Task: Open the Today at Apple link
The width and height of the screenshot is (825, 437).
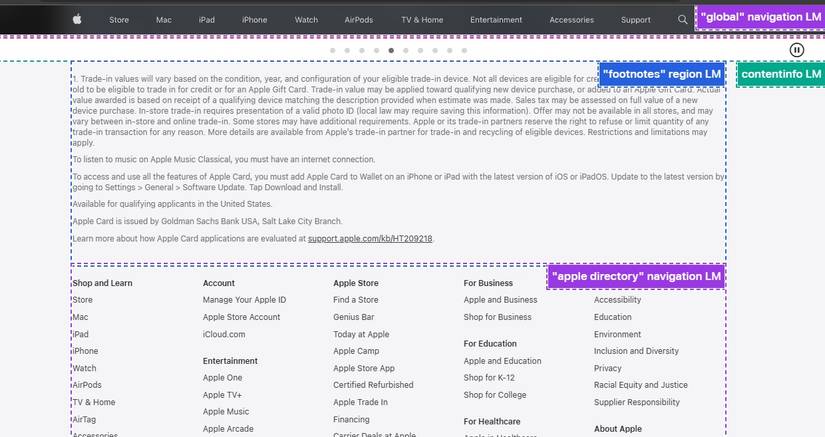Action: [361, 334]
